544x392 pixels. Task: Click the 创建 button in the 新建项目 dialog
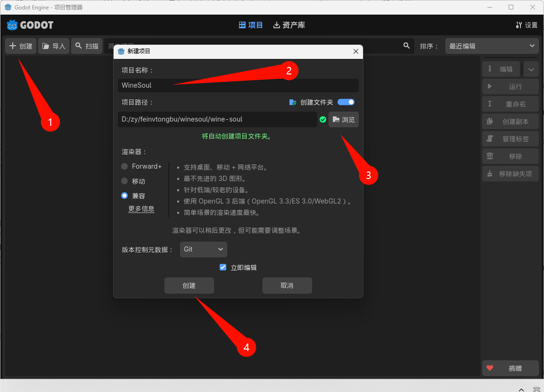(x=189, y=286)
